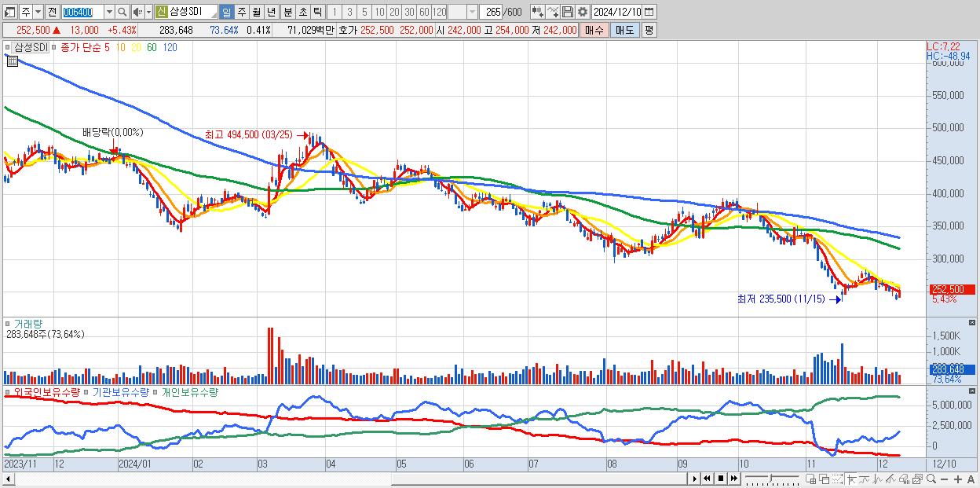Click the add line indicator icon
Viewport: 980px width, 488px height.
point(553,12)
